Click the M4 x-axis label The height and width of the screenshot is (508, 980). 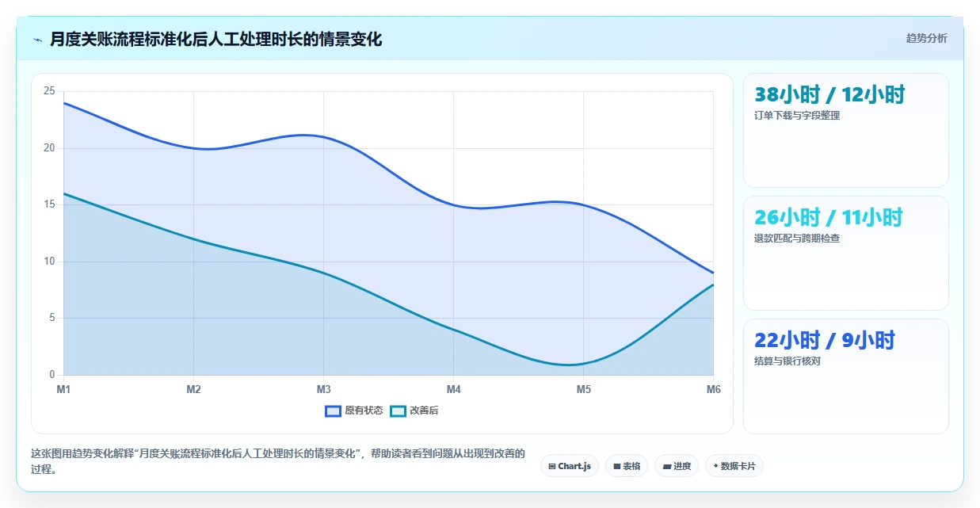(453, 389)
